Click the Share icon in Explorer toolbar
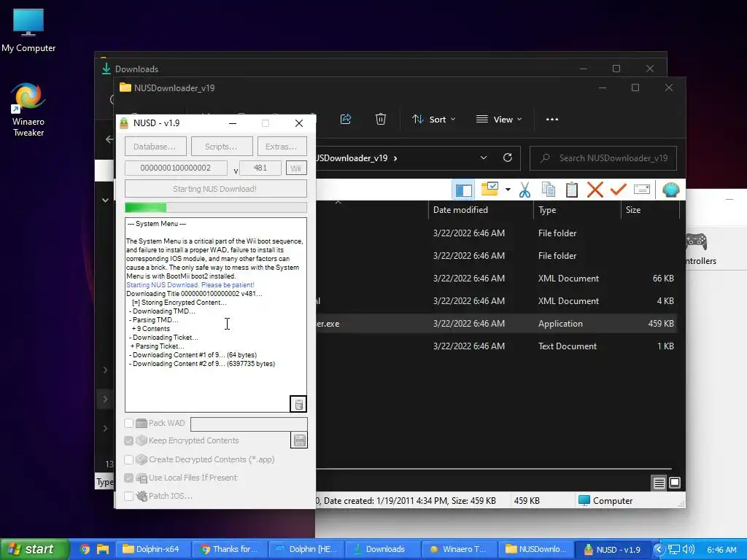 [x=346, y=119]
